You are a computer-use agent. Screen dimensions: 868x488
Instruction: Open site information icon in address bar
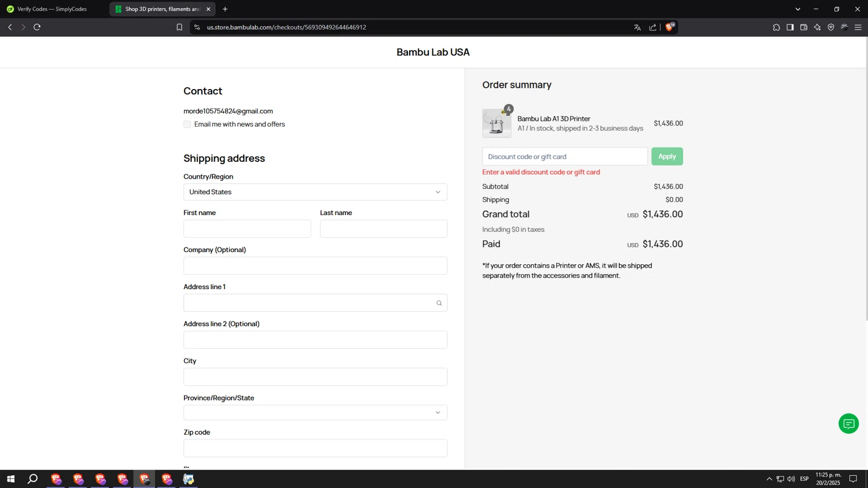tap(197, 27)
